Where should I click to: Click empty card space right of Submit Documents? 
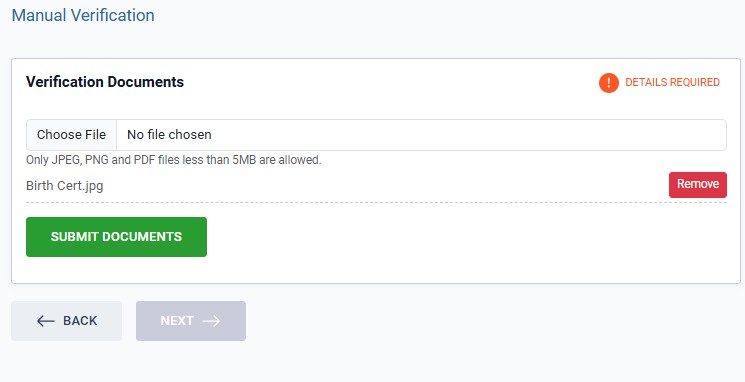tap(466, 237)
